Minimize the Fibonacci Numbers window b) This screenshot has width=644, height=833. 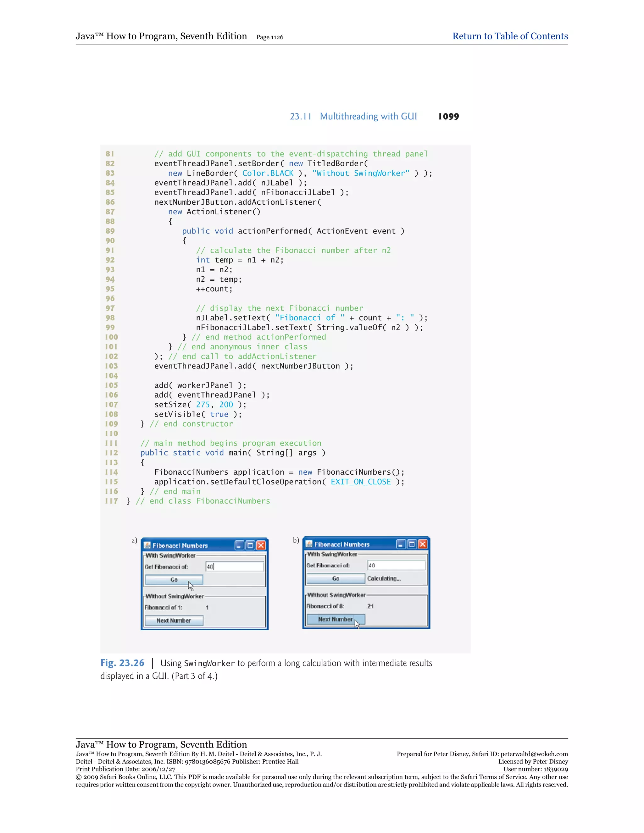pos(401,544)
